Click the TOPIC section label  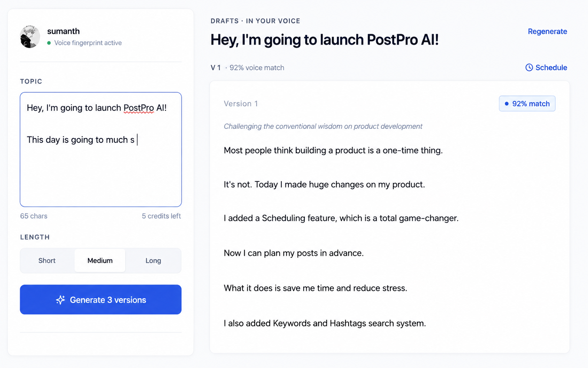pos(31,82)
